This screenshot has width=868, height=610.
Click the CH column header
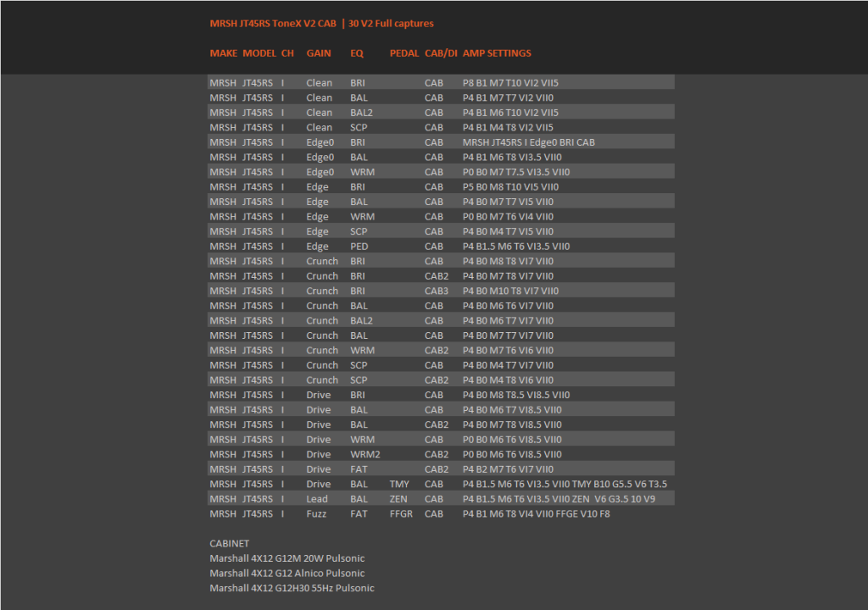click(x=287, y=53)
